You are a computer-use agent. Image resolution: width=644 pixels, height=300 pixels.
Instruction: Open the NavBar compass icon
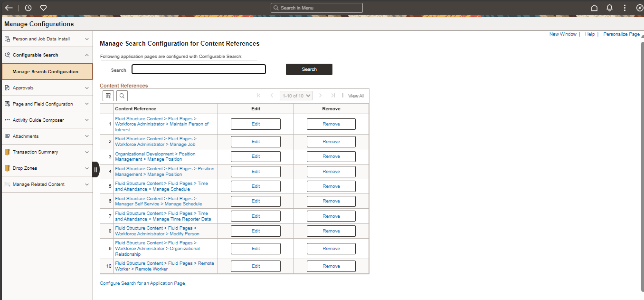coord(639,8)
